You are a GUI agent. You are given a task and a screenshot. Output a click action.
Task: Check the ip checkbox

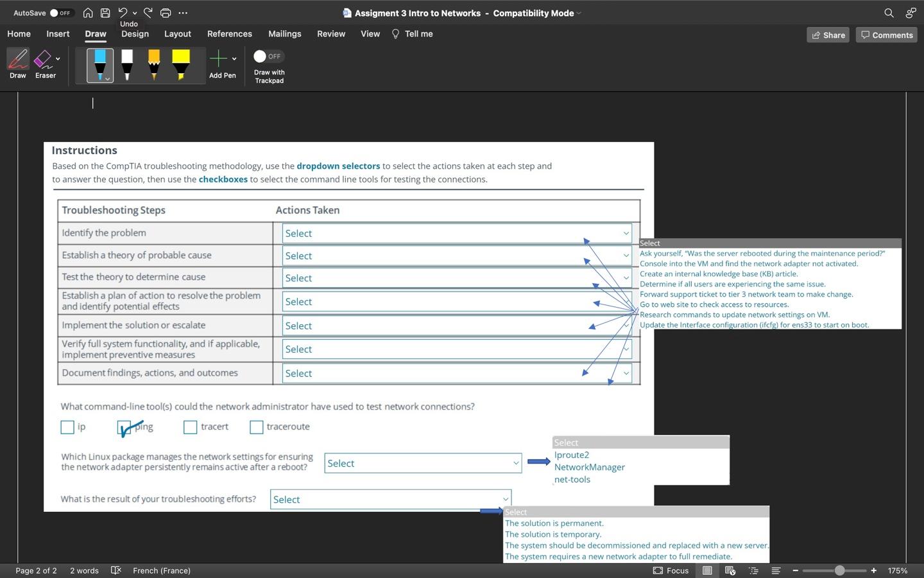tap(67, 427)
